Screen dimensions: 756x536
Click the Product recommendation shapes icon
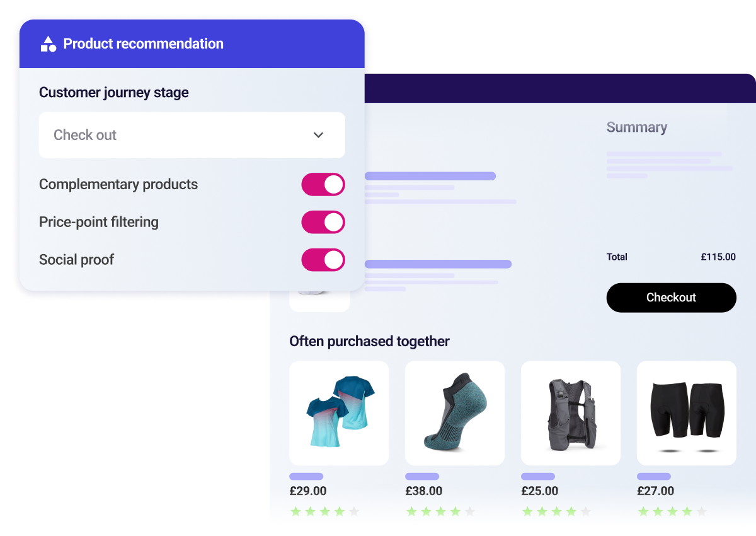pos(49,44)
